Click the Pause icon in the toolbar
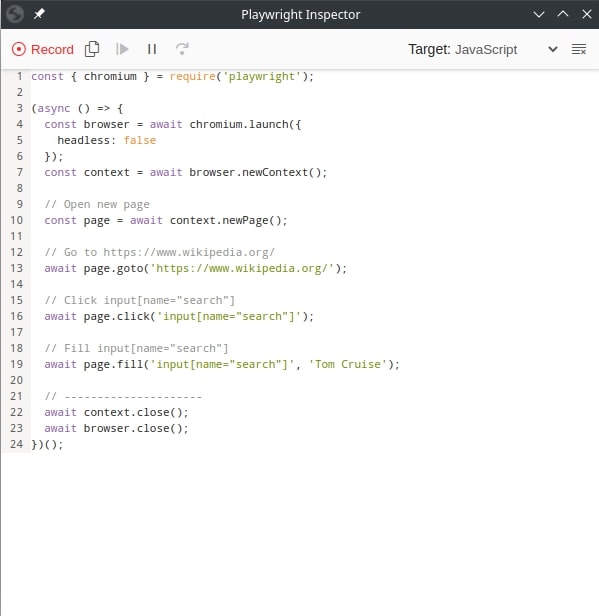Image resolution: width=599 pixels, height=616 pixels. [152, 49]
